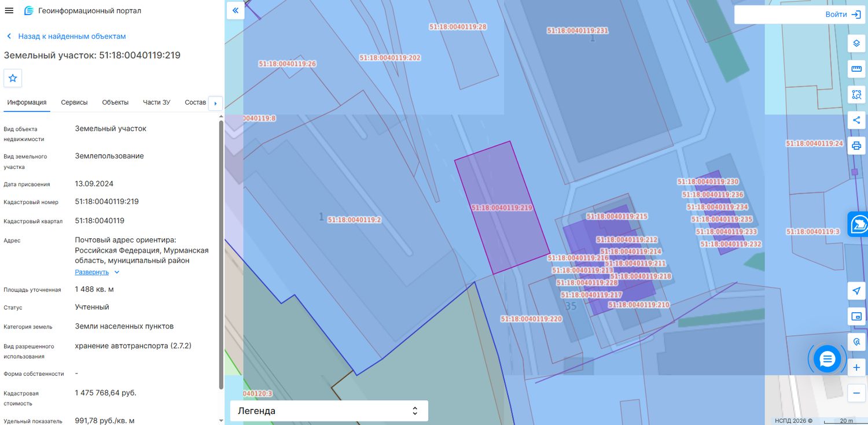Click the Войти login button
This screenshot has width=868, height=425.
point(843,14)
